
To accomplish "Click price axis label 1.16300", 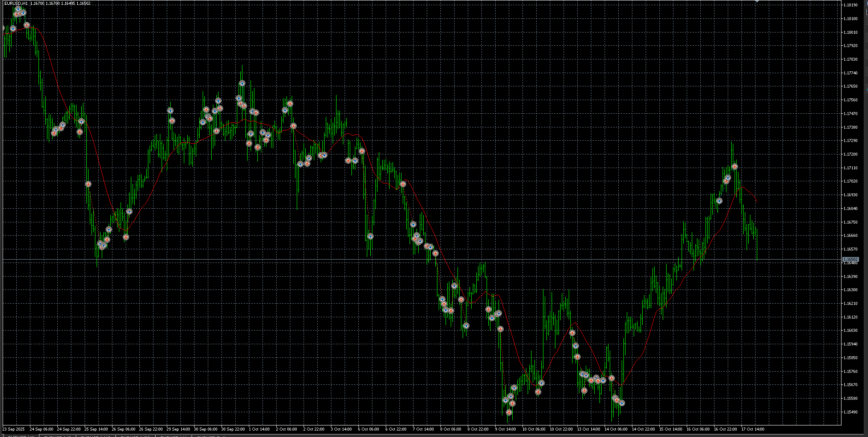I will (850, 290).
